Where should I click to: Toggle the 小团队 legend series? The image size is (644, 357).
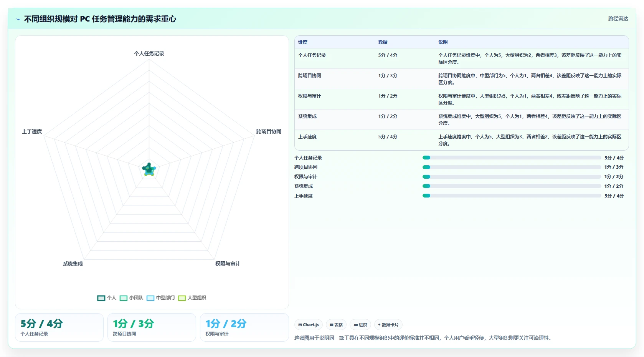(x=131, y=298)
